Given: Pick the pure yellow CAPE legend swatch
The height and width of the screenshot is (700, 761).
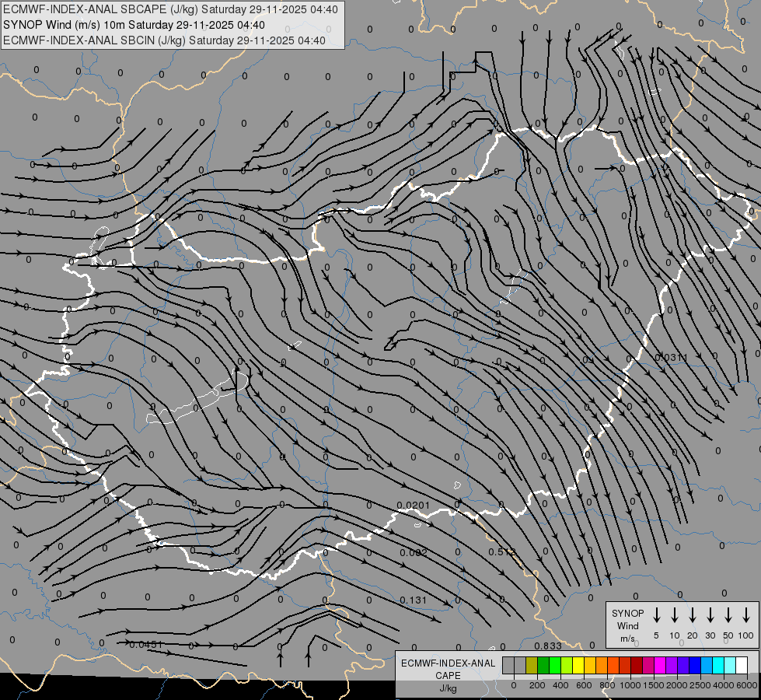Looking at the screenshot, I should coord(578,665).
